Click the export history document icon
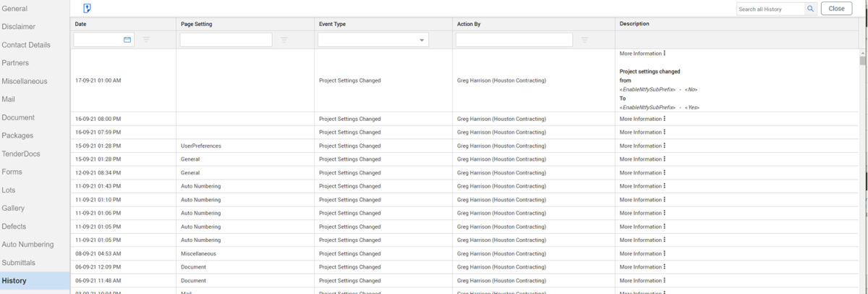The width and height of the screenshot is (868, 294). (87, 9)
